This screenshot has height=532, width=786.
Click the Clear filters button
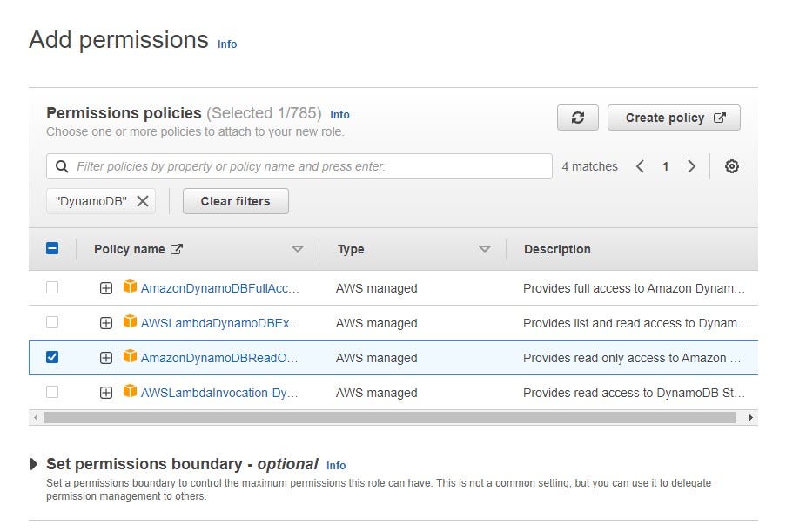[x=236, y=201]
